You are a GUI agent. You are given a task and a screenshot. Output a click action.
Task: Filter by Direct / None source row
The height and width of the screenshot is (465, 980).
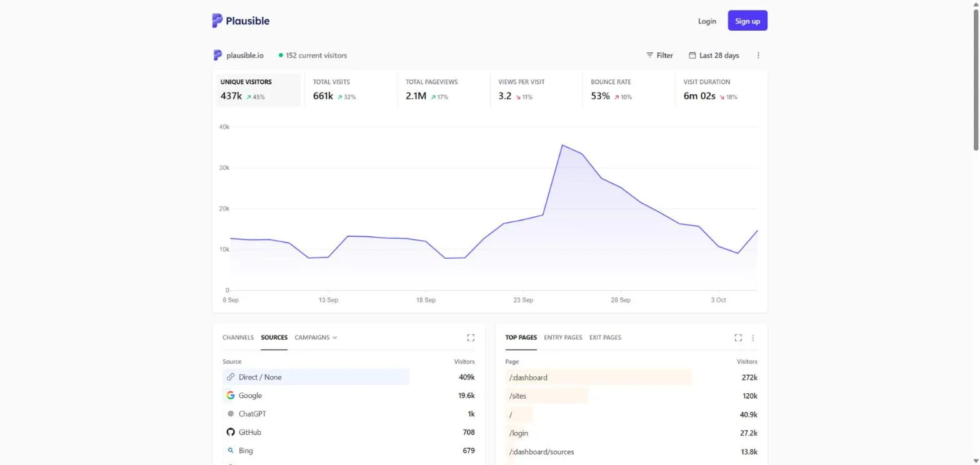coord(349,377)
